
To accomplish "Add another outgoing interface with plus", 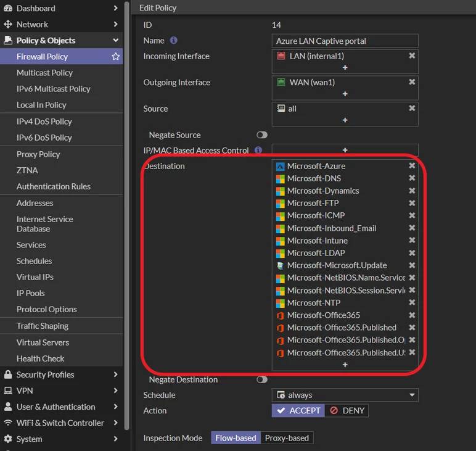I will click(x=345, y=94).
